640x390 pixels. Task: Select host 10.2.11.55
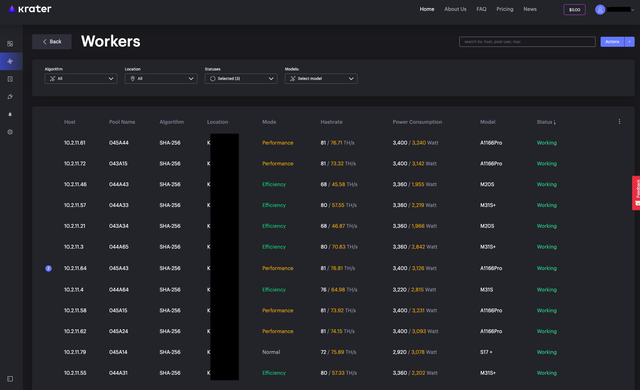tap(75, 373)
